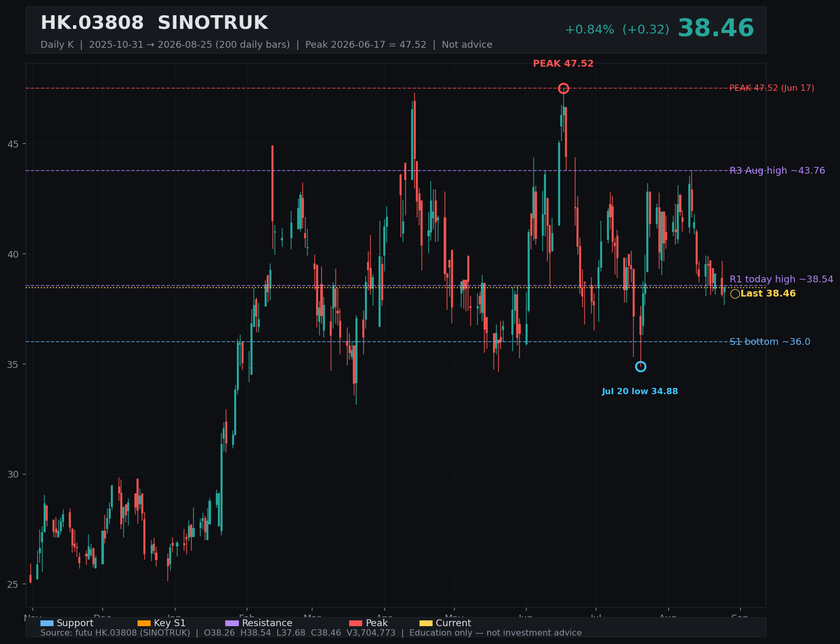Click the blue Jul 20 low circle marker

[640, 366]
